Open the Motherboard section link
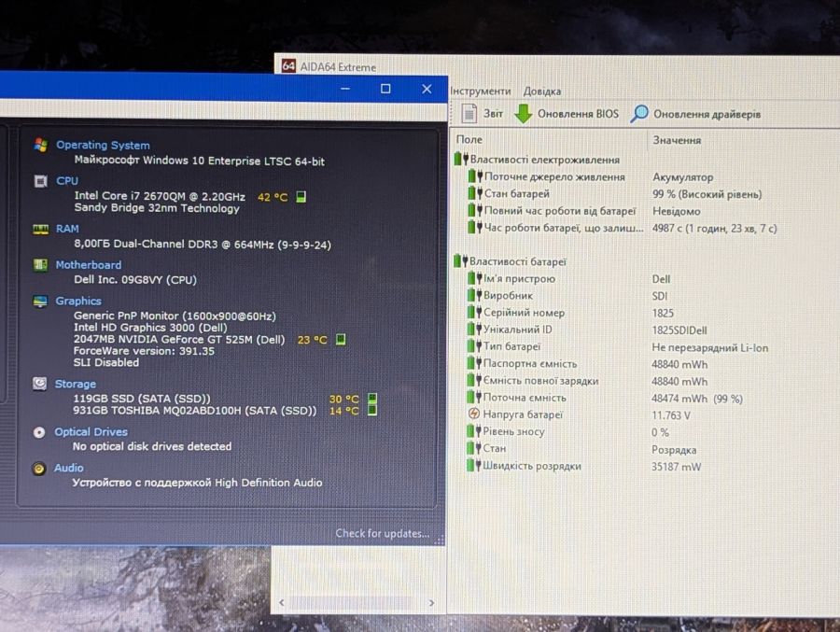Screen dimensions: 840x632 coord(89,265)
